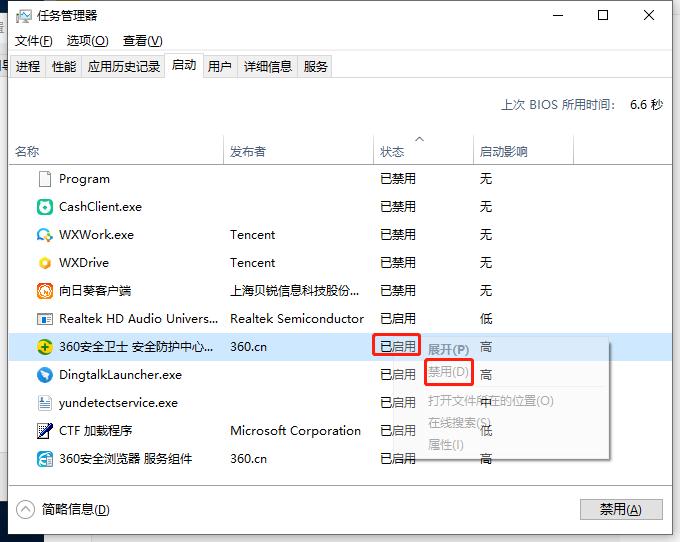
Task: Switch to the 用户 tab
Action: (219, 66)
